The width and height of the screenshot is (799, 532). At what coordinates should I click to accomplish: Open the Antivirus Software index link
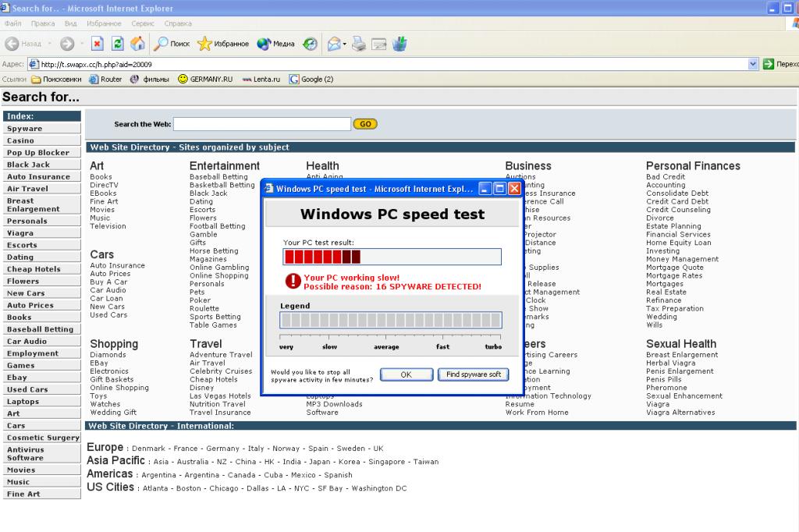(x=42, y=453)
